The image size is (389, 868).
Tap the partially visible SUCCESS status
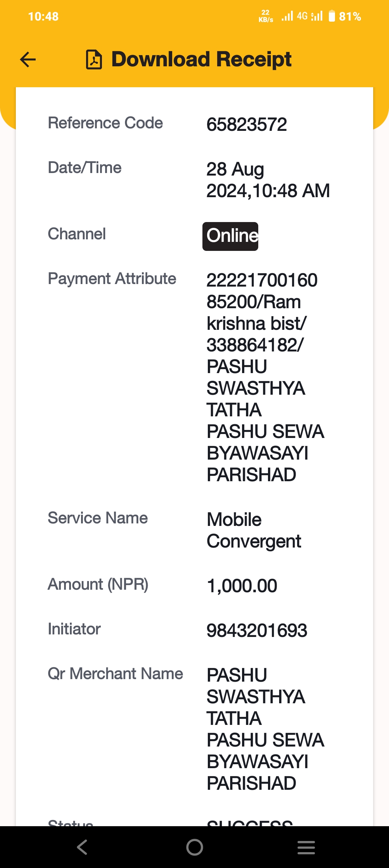pyautogui.click(x=250, y=823)
